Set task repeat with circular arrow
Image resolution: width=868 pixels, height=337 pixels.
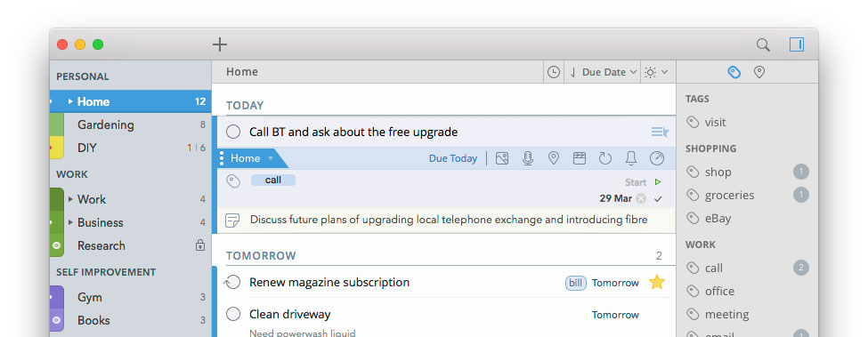coord(605,158)
